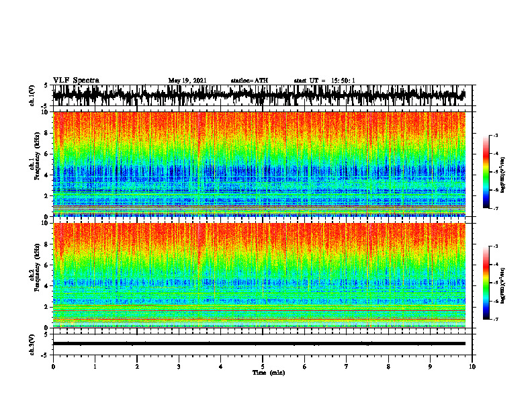
Task: Click the ch.1 frequency axis "8" tick label
Action: [x=47, y=133]
